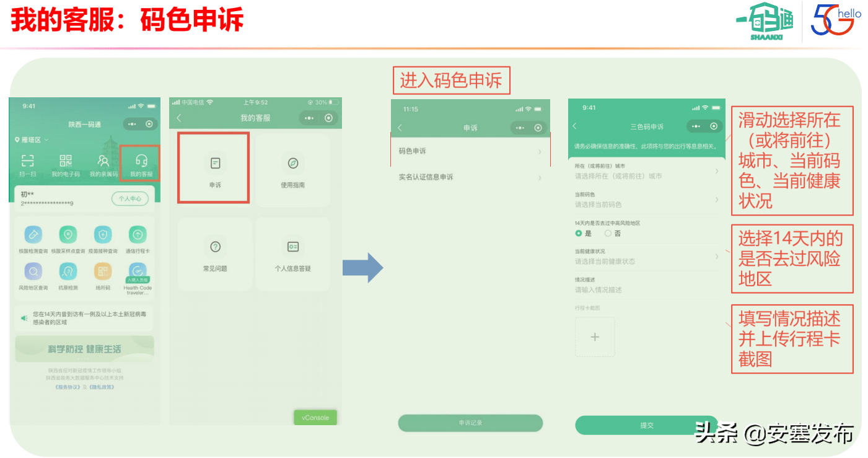Screen dimensions: 868x458
Task: Open the more menu on 我的客服 screen
Action: pos(309,118)
